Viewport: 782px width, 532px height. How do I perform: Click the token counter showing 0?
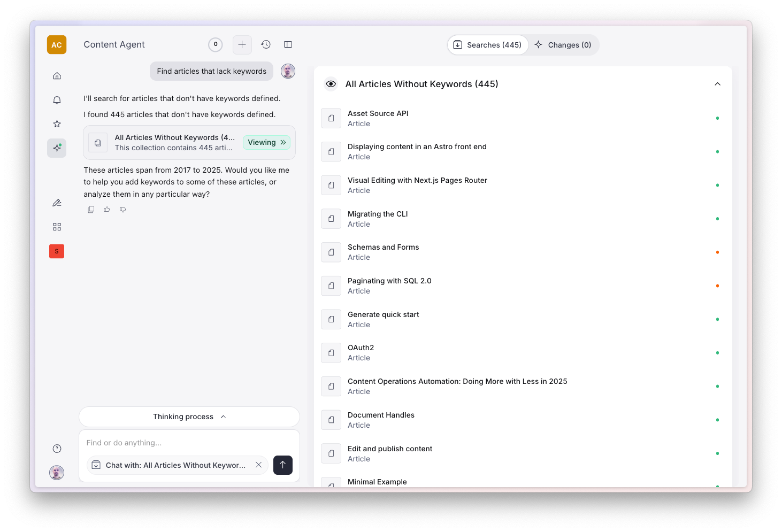point(216,44)
